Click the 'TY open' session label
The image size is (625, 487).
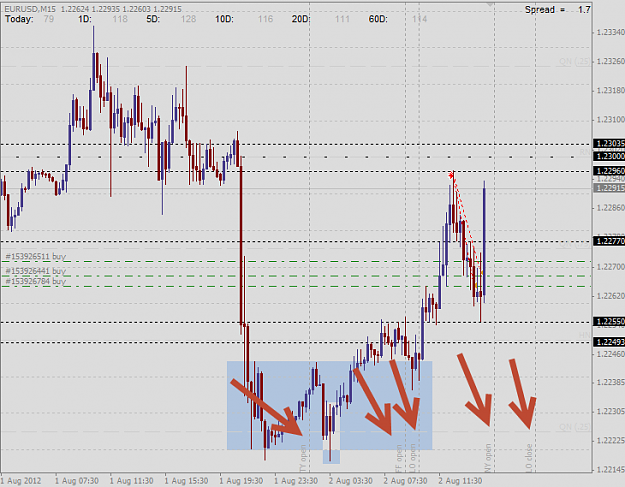point(303,458)
